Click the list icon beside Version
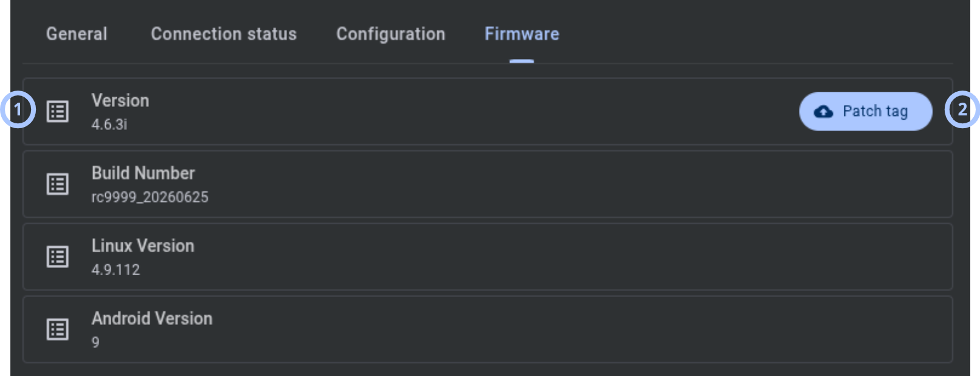This screenshot has height=376, width=980. 58,112
